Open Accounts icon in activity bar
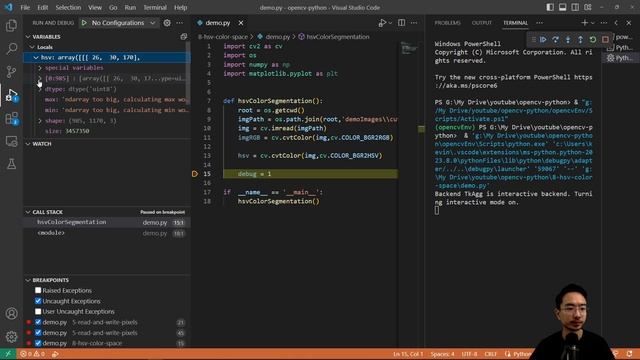 [x=11, y=313]
